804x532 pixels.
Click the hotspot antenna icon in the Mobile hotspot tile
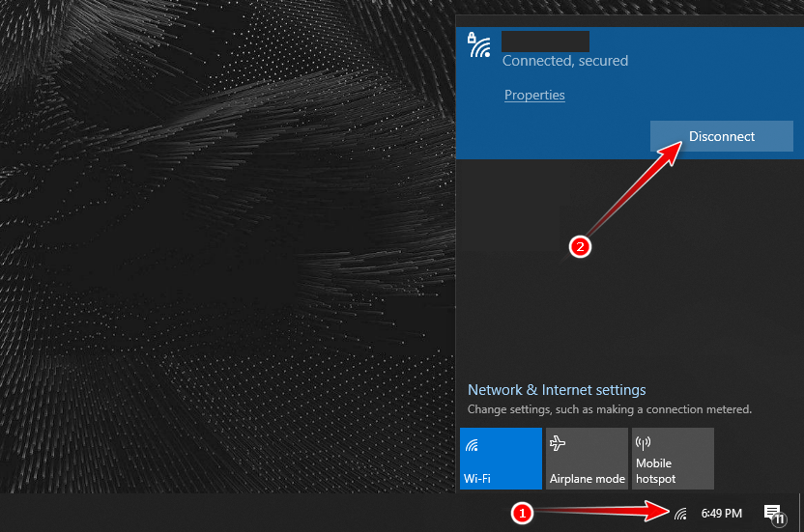coord(644,443)
